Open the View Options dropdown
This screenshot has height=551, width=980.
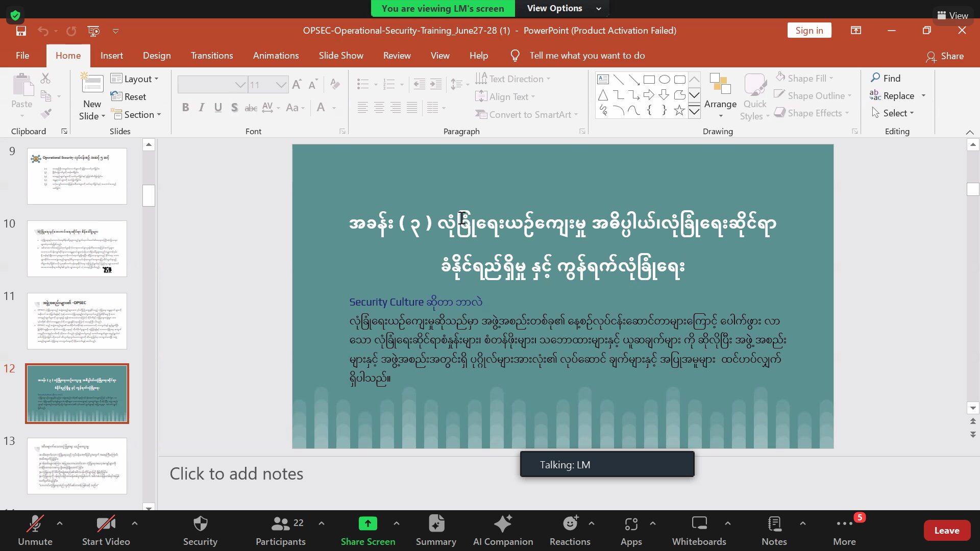click(561, 8)
